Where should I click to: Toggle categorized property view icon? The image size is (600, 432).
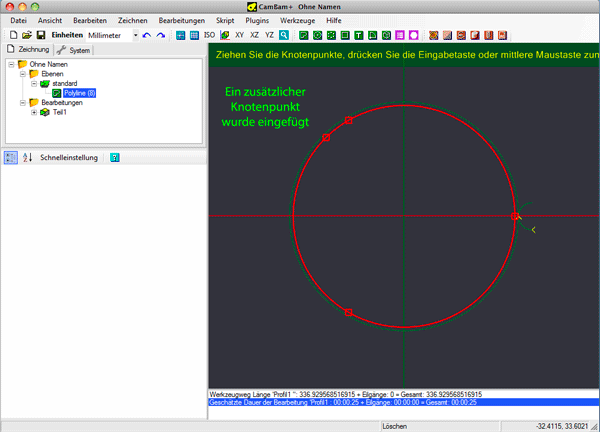(11, 157)
